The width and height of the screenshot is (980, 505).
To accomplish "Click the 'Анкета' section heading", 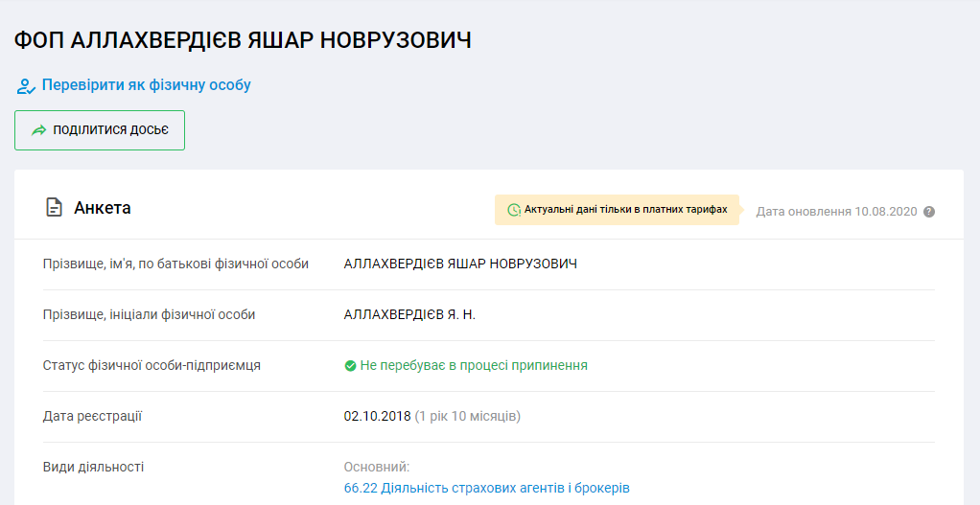I will pyautogui.click(x=103, y=208).
